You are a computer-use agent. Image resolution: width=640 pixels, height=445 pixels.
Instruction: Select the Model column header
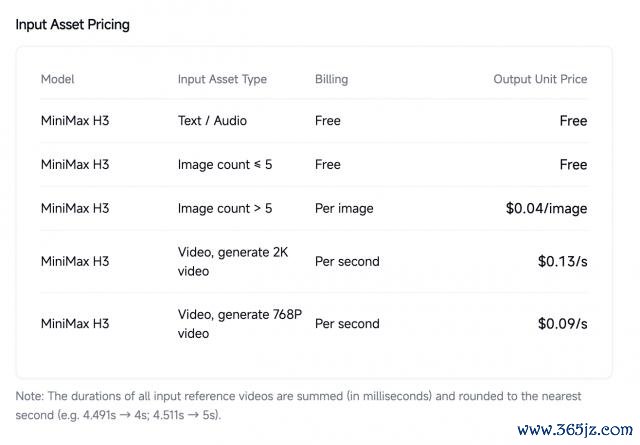[x=58, y=79]
